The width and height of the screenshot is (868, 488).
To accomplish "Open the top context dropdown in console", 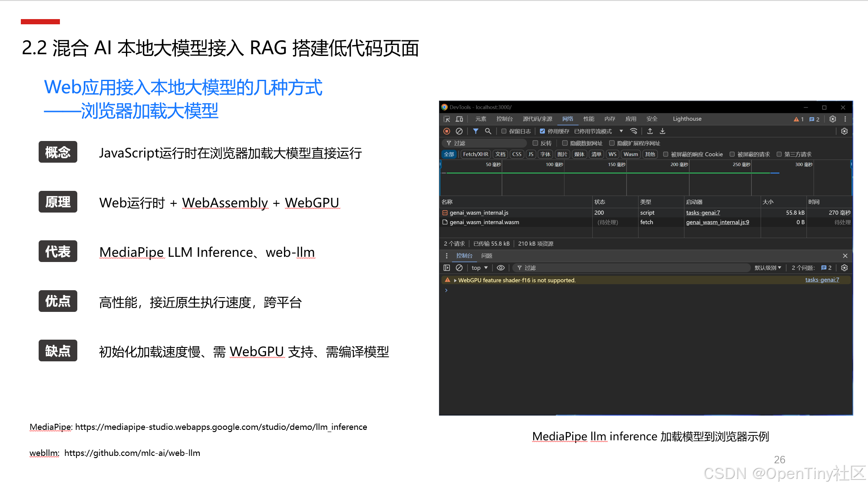I will click(x=480, y=268).
